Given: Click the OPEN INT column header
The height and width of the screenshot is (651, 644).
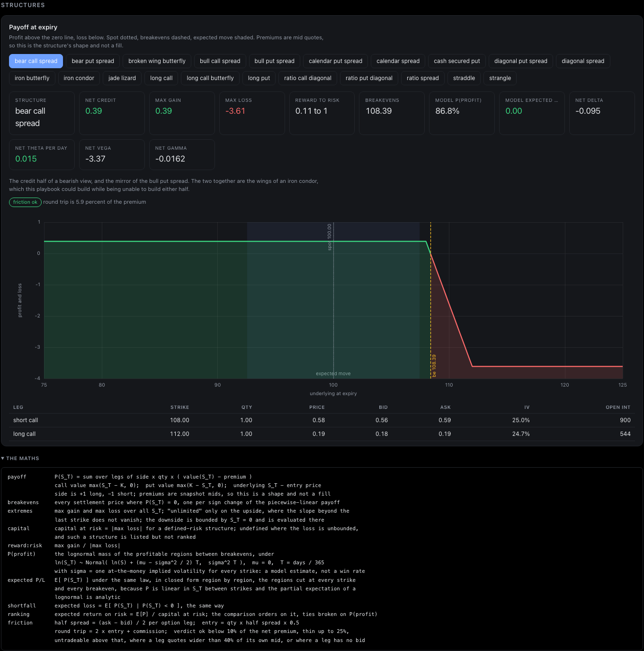Looking at the screenshot, I should (x=618, y=407).
